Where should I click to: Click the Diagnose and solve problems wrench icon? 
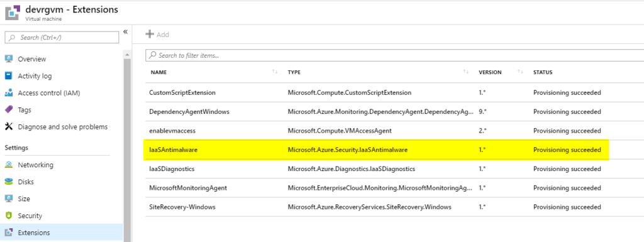[x=9, y=127]
